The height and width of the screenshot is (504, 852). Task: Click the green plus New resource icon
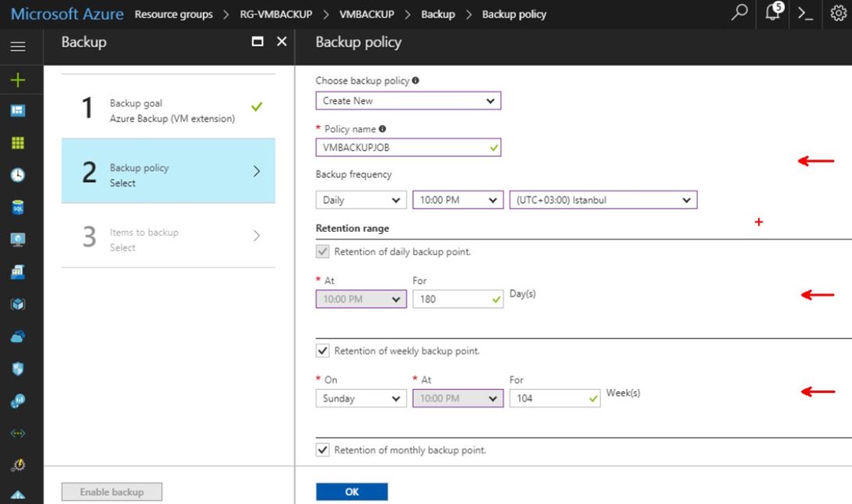[x=18, y=80]
